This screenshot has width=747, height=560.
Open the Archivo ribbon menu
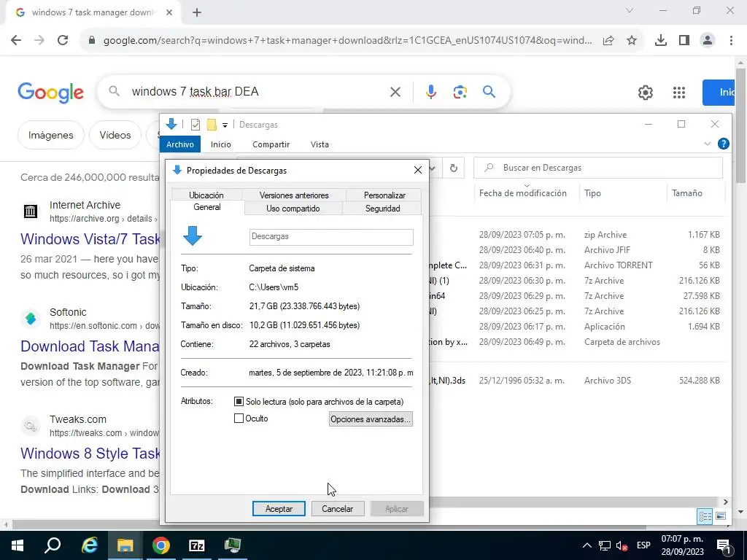180,144
